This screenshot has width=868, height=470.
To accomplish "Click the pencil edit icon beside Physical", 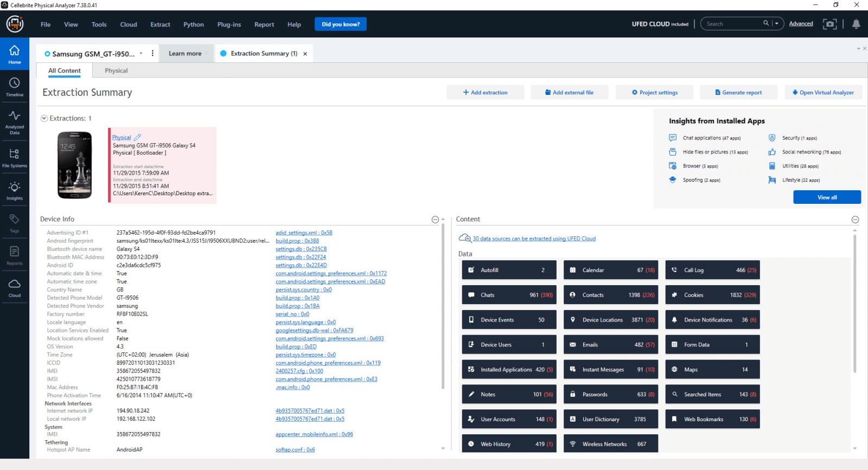I will pyautogui.click(x=137, y=138).
